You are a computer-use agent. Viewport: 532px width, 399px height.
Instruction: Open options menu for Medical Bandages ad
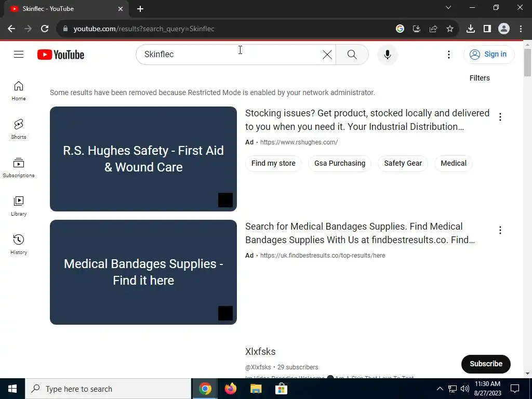[x=500, y=230]
